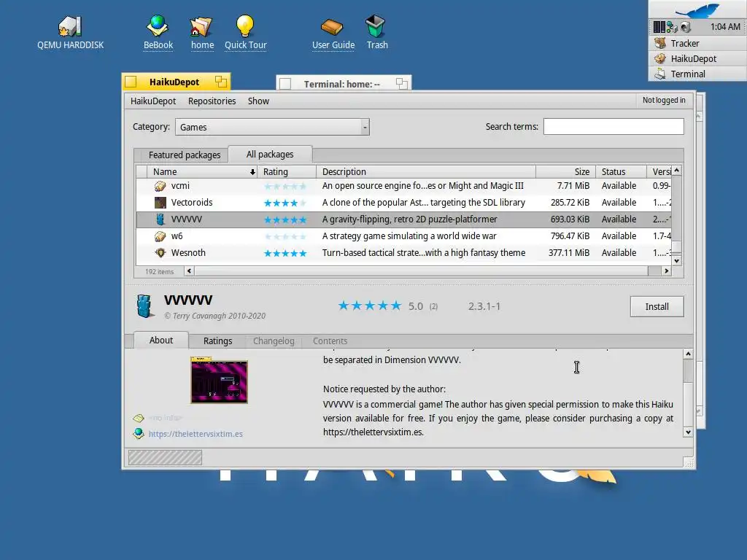747x560 pixels.
Task: Click package list scroll up arrow
Action: 676,171
